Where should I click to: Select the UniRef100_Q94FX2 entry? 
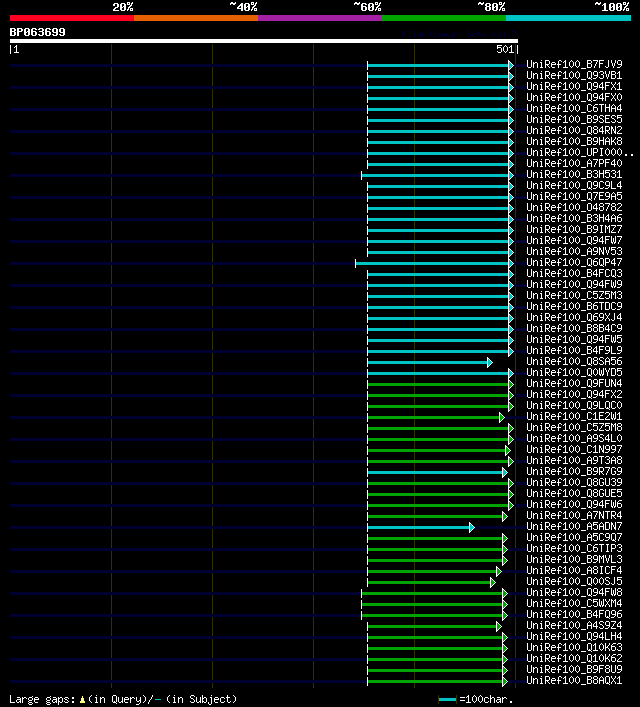574,395
